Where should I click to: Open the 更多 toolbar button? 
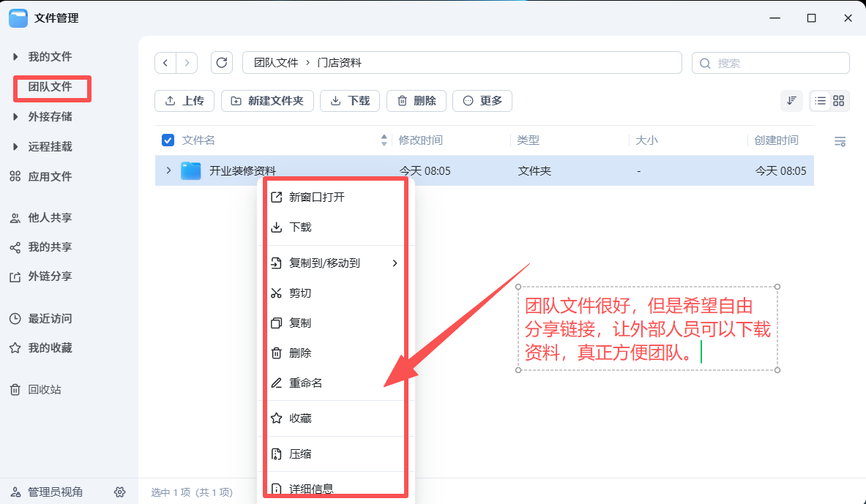[x=482, y=101]
